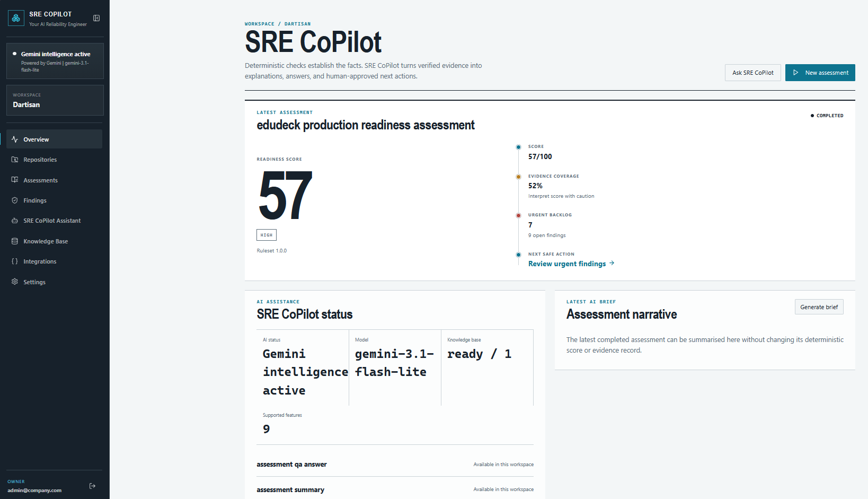Click the 'Interpret score with caution' note
Screen dimensions: 868x499
561,196
